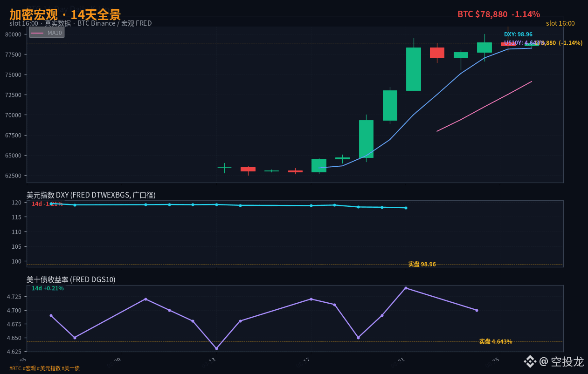Click the 110 label on DXY axis

coord(17,232)
